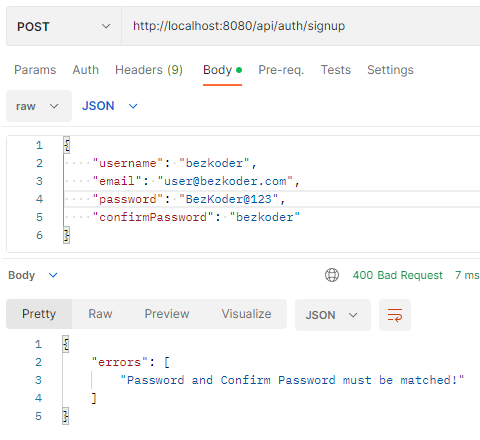This screenshot has width=480, height=440.
Task: Open the Visualize response view
Action: [246, 314]
